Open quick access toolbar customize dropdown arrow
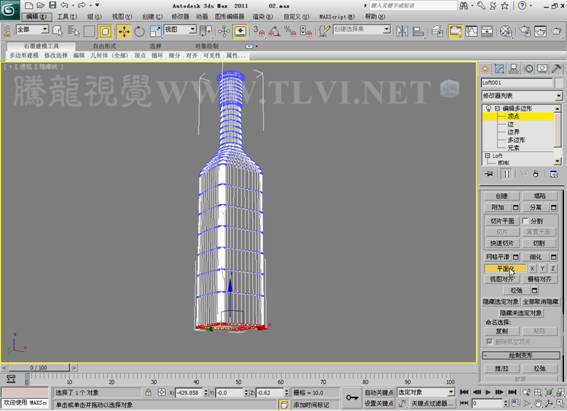 [97, 5]
